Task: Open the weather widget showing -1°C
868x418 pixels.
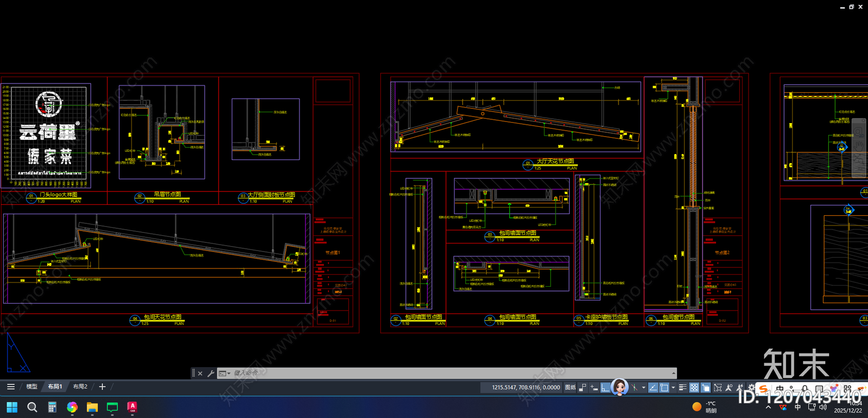Action: [x=705, y=407]
